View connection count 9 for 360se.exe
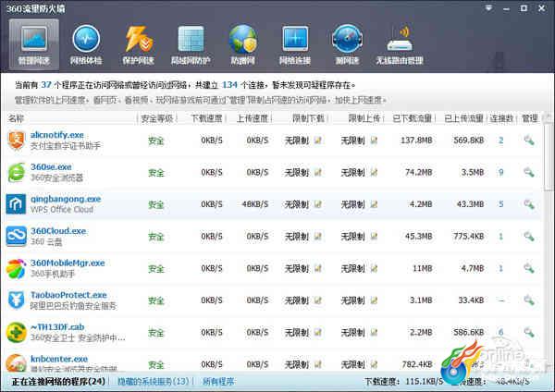The image size is (555, 392). pyautogui.click(x=500, y=172)
